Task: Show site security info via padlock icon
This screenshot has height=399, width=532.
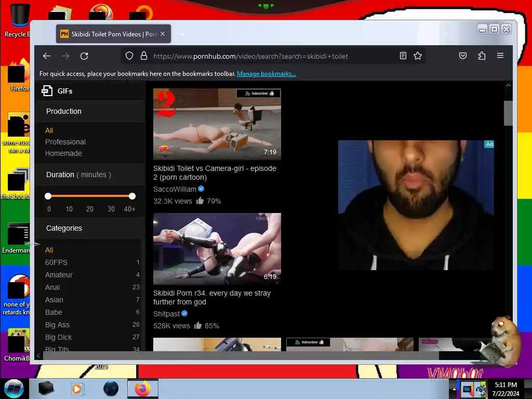Action: 144,56
